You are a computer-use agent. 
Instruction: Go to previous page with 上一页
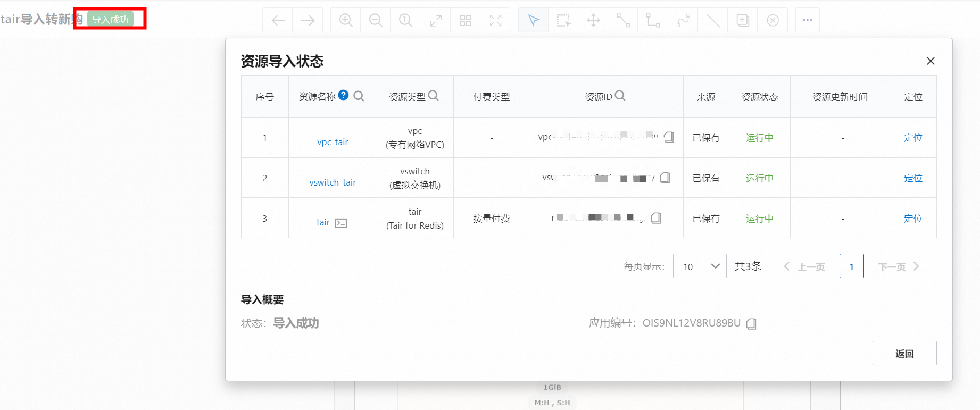(x=804, y=266)
